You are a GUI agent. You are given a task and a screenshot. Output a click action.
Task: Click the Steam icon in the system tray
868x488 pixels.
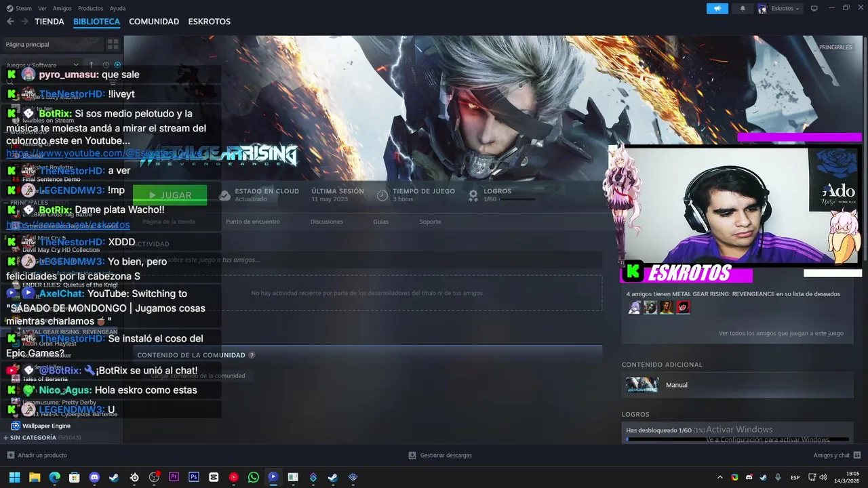pos(763,477)
